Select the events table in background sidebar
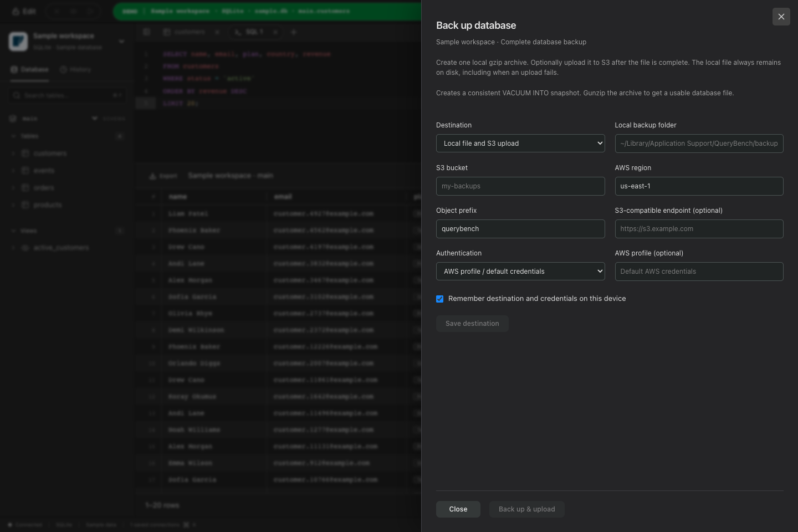The image size is (798, 532). 44,171
